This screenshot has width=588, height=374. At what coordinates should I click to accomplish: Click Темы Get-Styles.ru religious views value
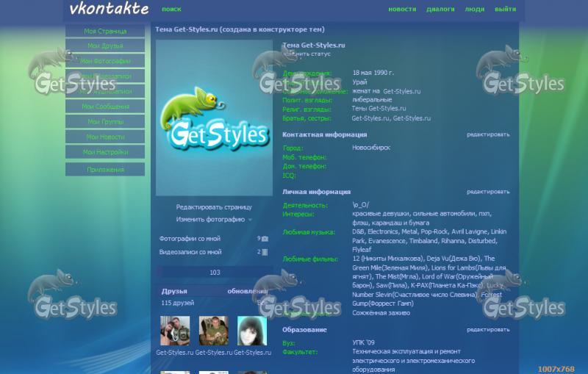(x=379, y=109)
